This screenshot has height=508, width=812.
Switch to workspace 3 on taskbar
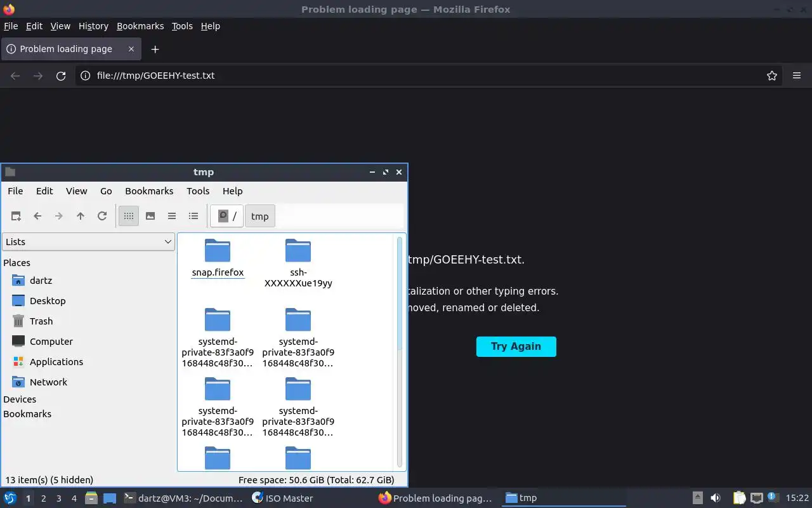[x=59, y=498]
